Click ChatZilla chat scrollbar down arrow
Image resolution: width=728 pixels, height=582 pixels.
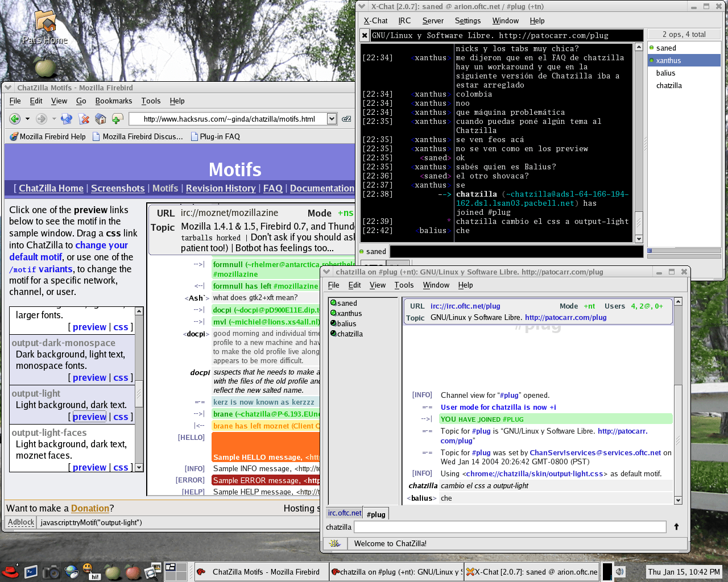(677, 500)
